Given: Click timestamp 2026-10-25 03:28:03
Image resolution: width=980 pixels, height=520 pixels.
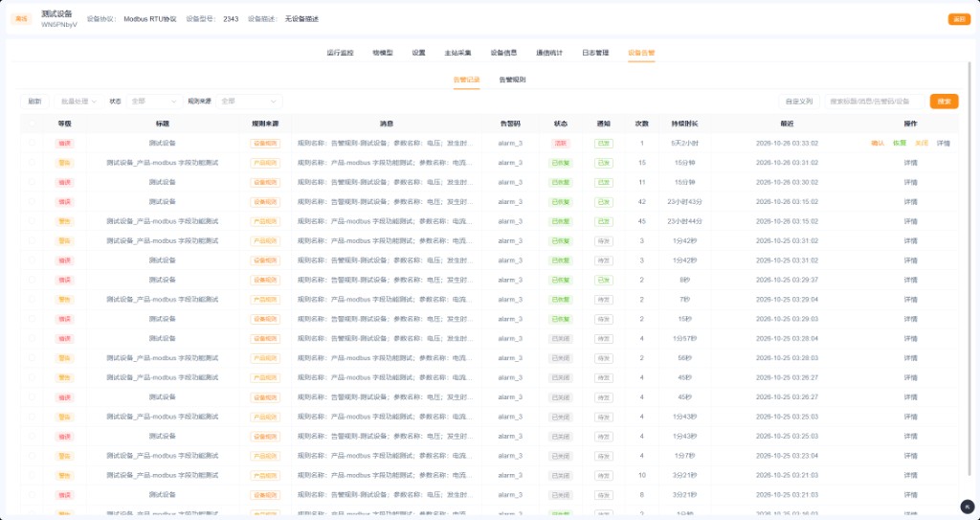Looking at the screenshot, I should pos(787,358).
